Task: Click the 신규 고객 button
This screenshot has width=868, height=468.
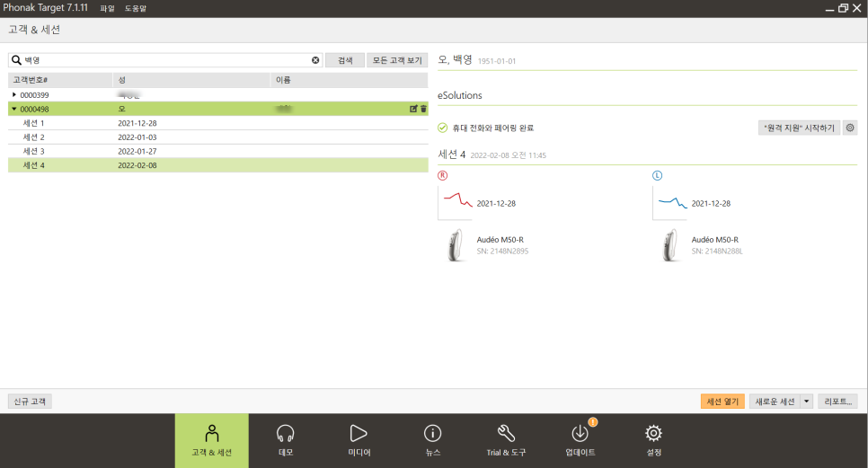Action: [x=30, y=402]
